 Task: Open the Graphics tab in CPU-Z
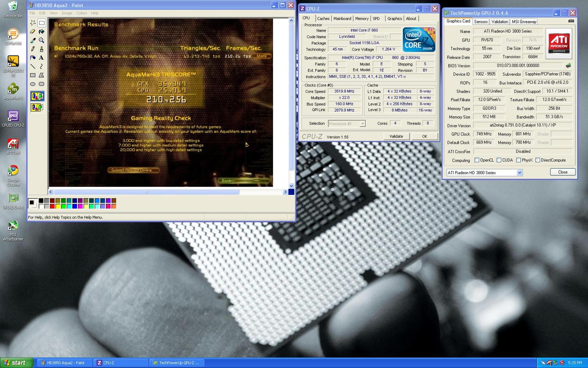394,18
